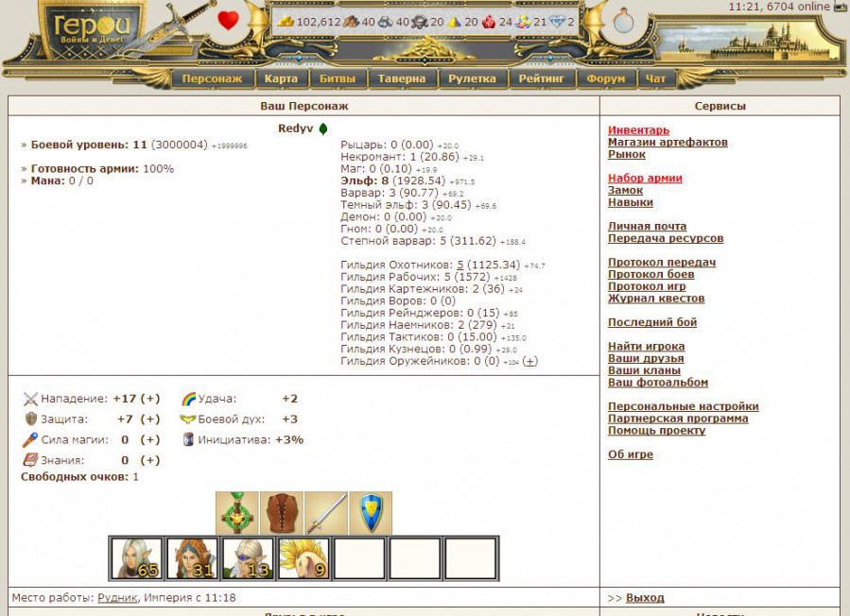This screenshot has height=616, width=850.
Task: Open the Персонаж menu
Action: pos(212,78)
